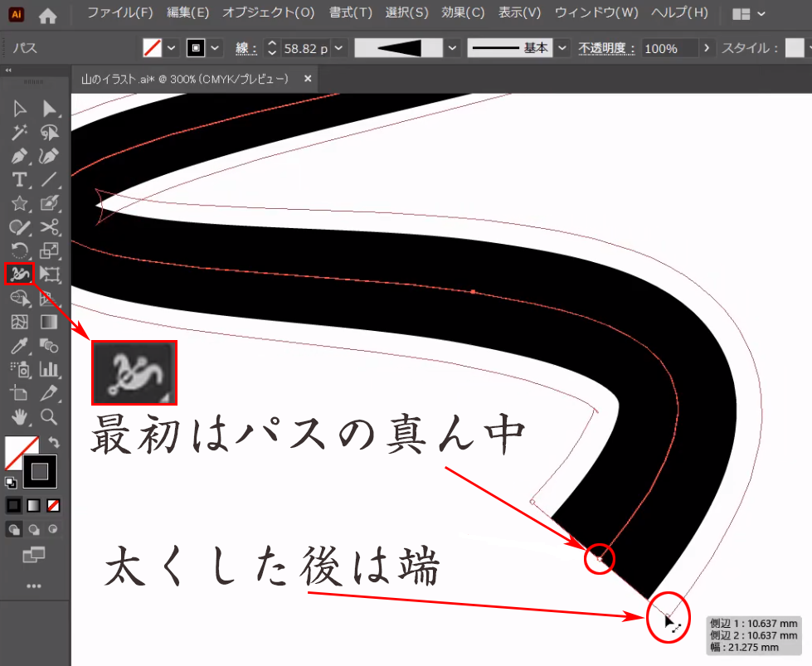Select the Magic Wand tool
Image resolution: width=812 pixels, height=666 pixels.
coord(19,131)
